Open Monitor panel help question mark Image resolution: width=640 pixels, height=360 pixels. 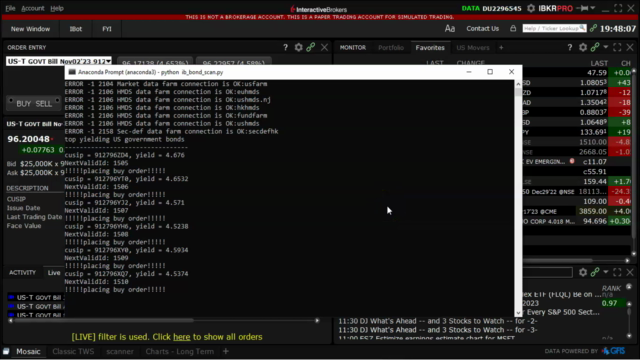coord(570,47)
